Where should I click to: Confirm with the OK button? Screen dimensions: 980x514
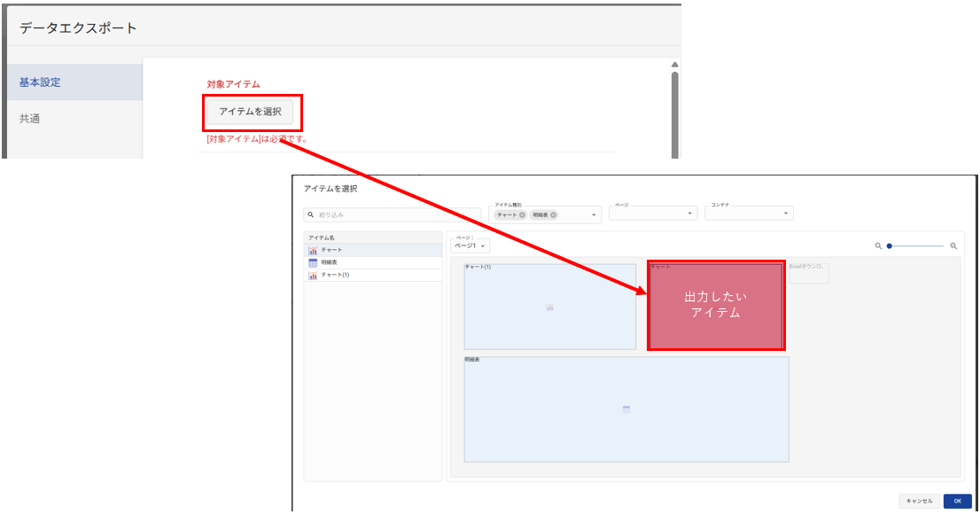(957, 501)
